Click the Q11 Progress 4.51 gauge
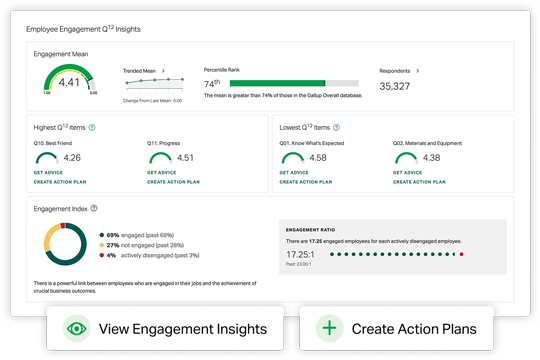Viewport: 540px width, 360px height. point(160,158)
